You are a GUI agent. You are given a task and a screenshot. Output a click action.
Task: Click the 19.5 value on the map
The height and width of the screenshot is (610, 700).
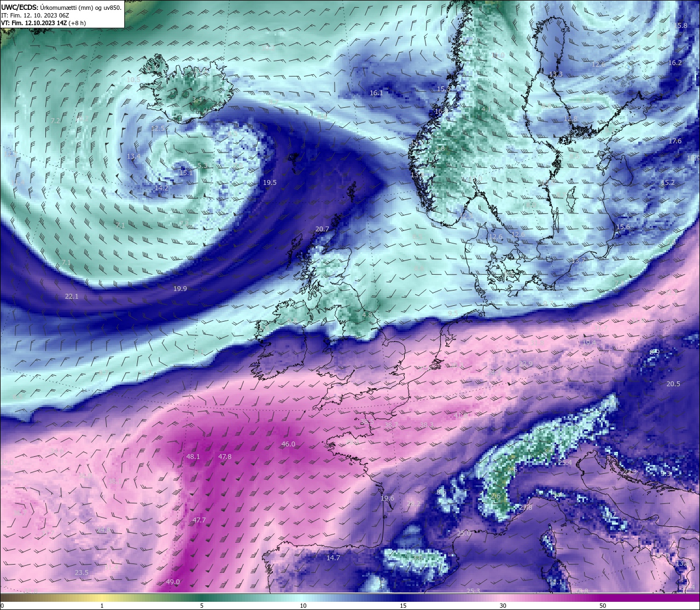pos(270,183)
